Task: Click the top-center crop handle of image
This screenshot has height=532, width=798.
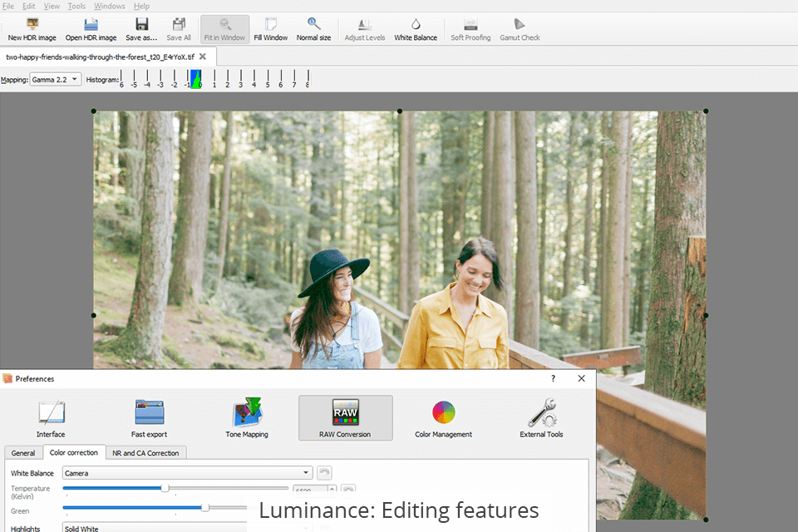Action: click(400, 111)
